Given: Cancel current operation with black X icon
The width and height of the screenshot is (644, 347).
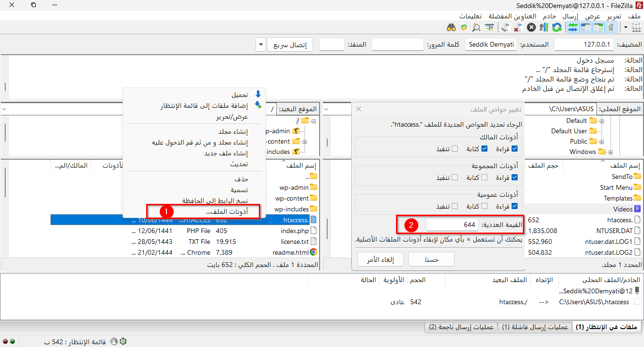Looking at the screenshot, I should point(531,28).
